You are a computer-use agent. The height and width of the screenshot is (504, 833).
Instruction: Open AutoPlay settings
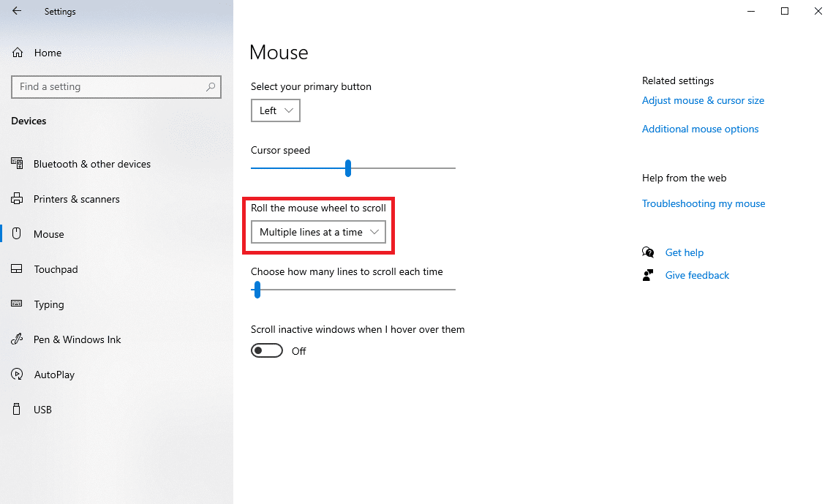pos(54,375)
